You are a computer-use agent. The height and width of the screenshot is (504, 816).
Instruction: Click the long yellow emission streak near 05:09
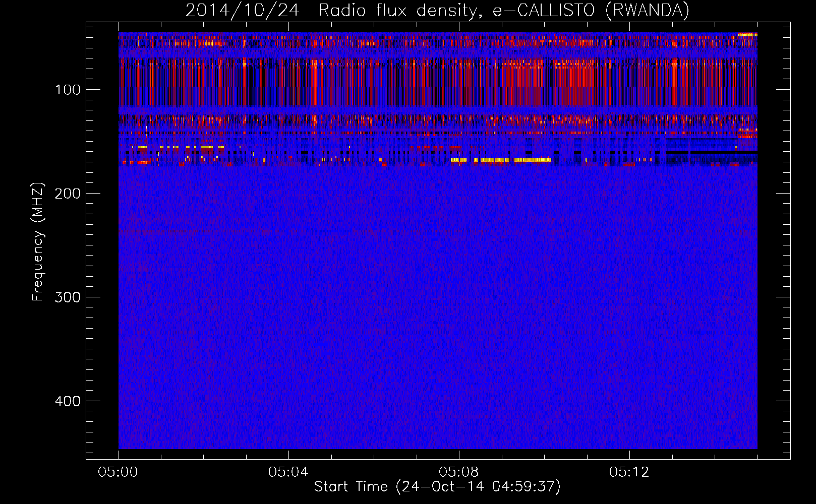click(x=501, y=160)
